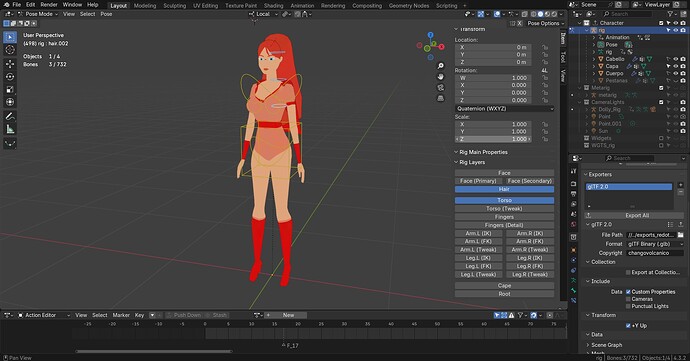Click the zoom magnifier viewport icon
The width and height of the screenshot is (690, 361).
pyautogui.click(x=440, y=66)
